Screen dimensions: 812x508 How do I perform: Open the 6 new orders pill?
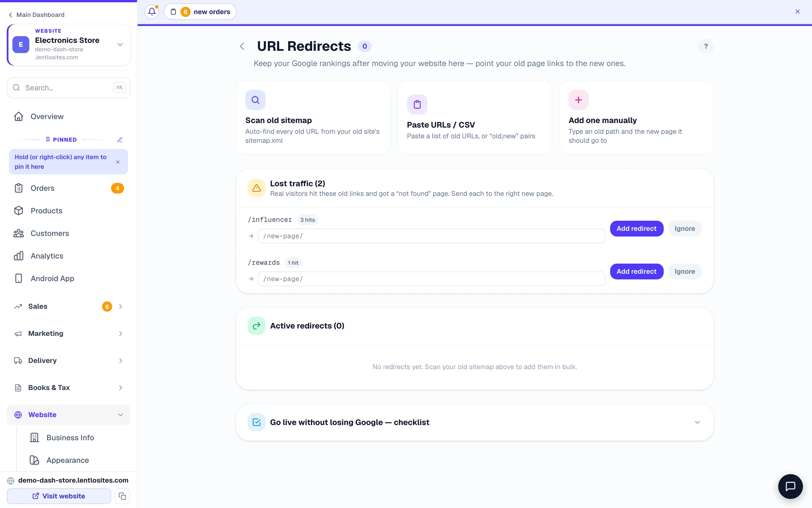pyautogui.click(x=200, y=12)
